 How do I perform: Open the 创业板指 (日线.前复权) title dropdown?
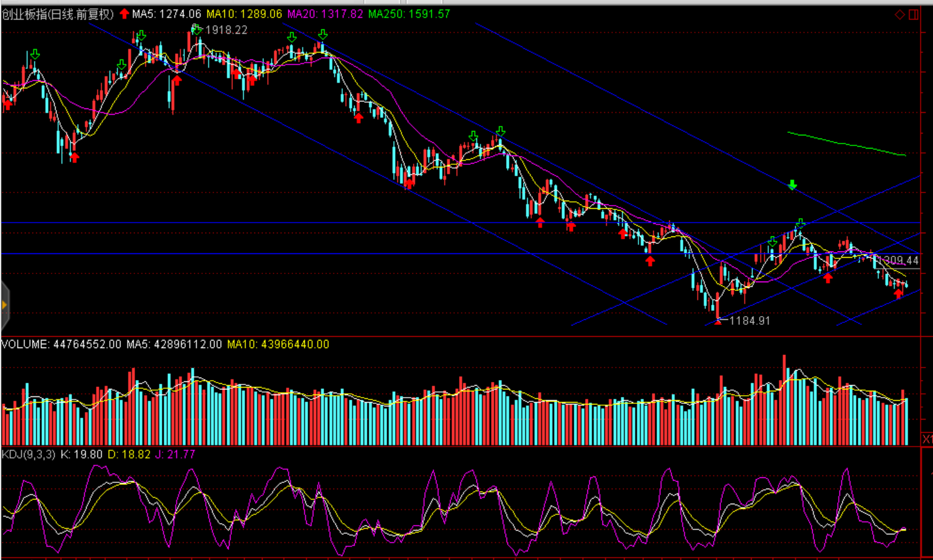[x=58, y=14]
